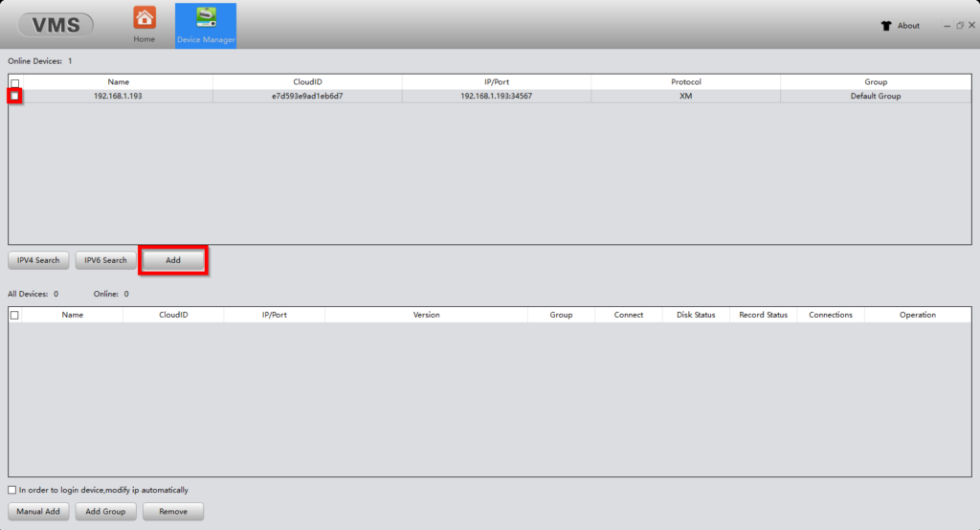980x530 pixels.
Task: Restore the window size
Action: coord(960,26)
